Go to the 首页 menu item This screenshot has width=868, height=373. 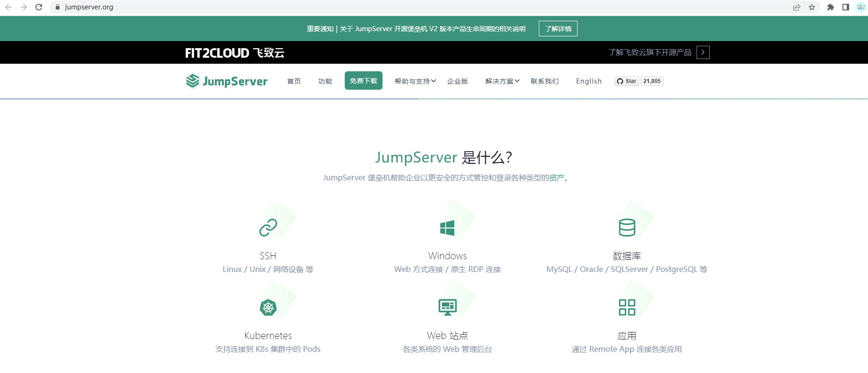click(x=294, y=81)
